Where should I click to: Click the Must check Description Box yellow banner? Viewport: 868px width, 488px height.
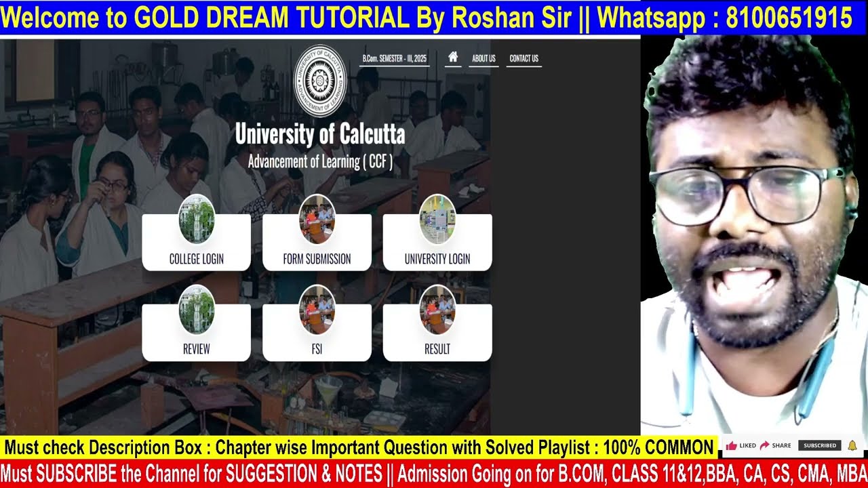pos(359,447)
